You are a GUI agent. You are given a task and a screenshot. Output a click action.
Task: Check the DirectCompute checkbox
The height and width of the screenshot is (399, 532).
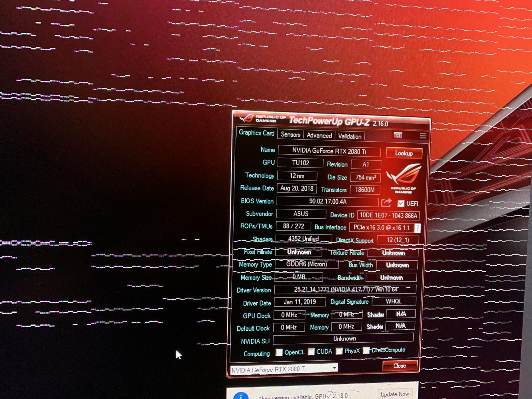(366, 350)
